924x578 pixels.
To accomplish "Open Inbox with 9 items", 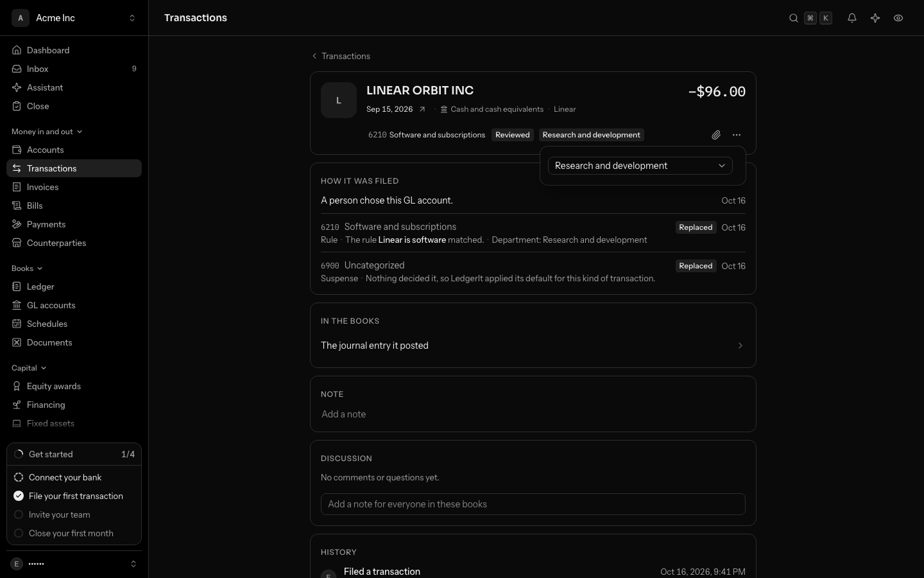I will tap(74, 69).
